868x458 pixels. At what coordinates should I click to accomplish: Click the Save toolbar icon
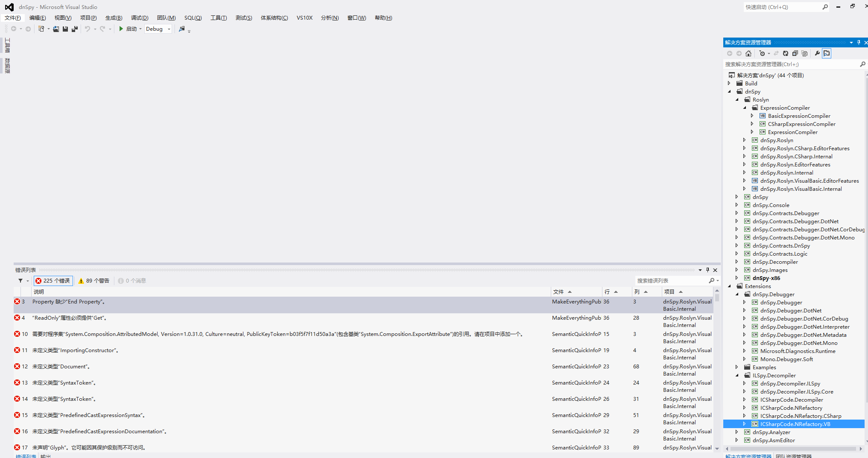(x=65, y=29)
